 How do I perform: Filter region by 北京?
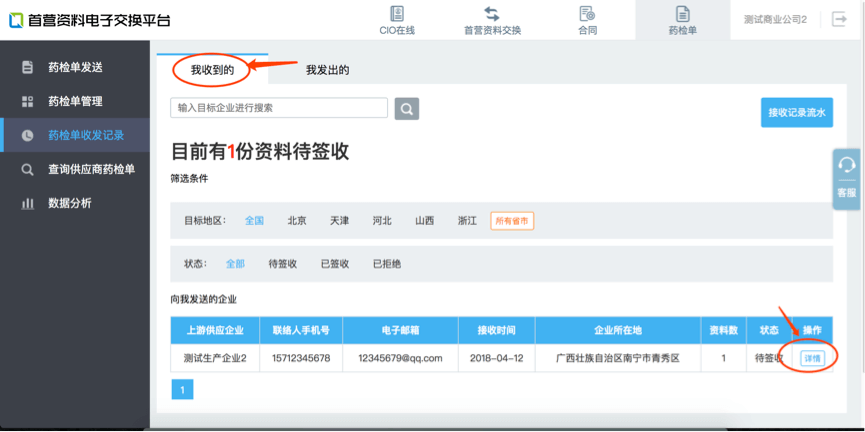coord(297,221)
